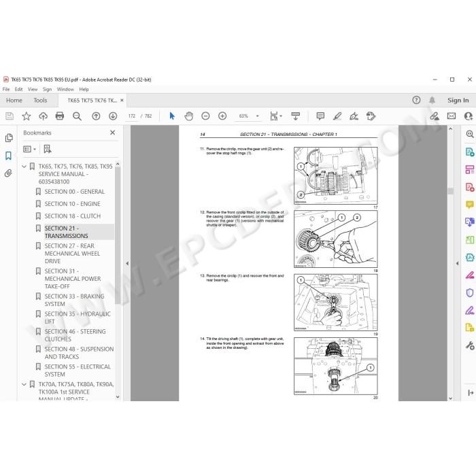This screenshot has width=476, height=476.
Task: Switch to the Home tab
Action: point(14,100)
